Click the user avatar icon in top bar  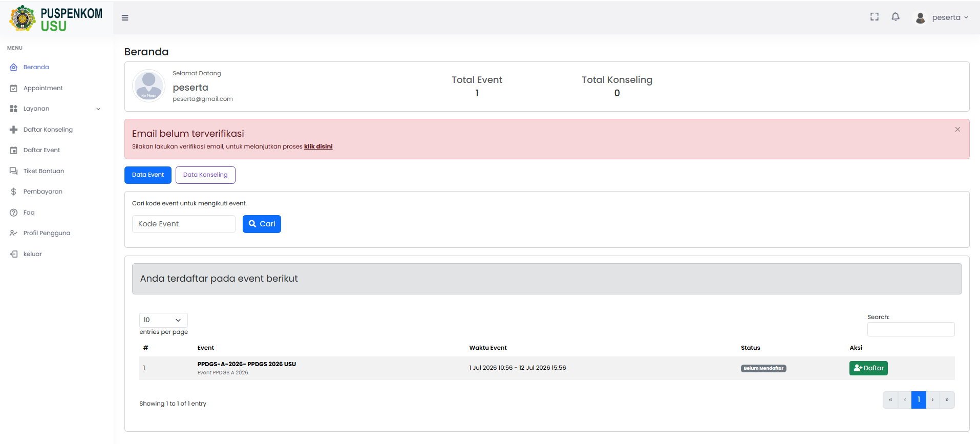coord(920,18)
